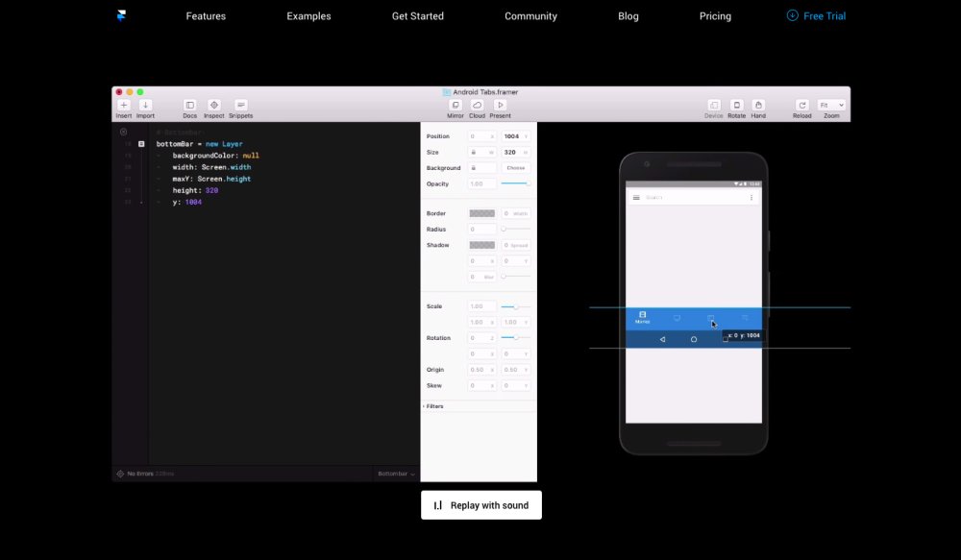This screenshot has height=560, width=961.
Task: Toggle the Hand cursor tool
Action: (758, 106)
